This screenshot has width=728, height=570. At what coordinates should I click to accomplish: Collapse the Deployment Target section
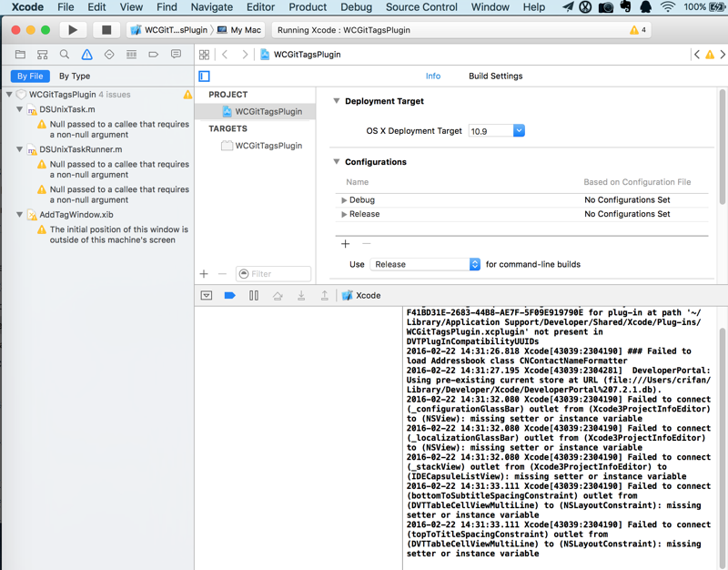click(x=337, y=101)
